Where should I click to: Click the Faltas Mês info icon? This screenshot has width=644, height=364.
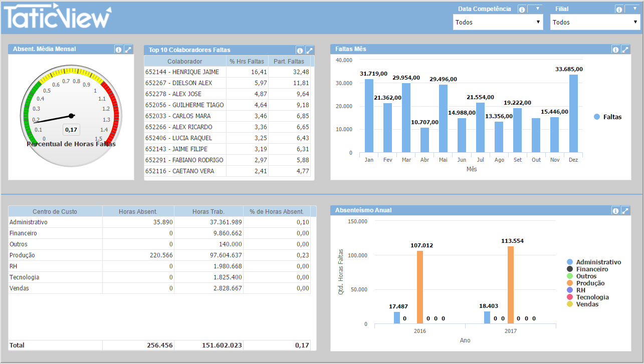[x=615, y=49]
